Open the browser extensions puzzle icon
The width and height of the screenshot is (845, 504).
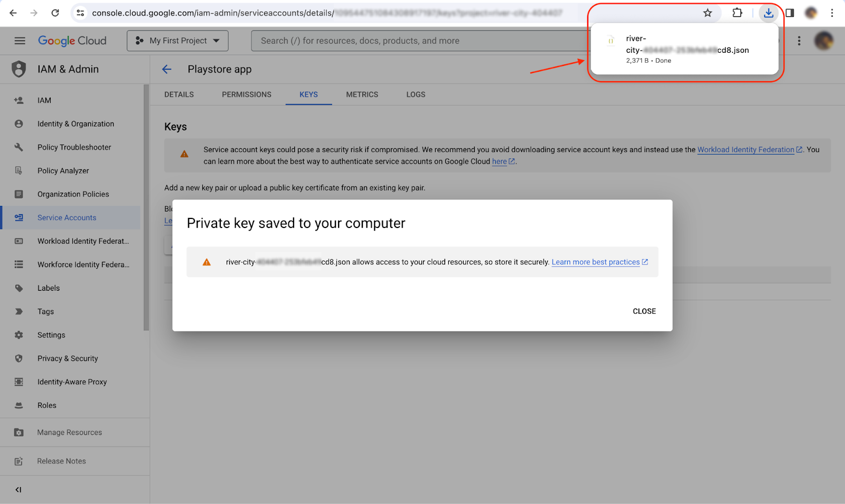tap(737, 13)
